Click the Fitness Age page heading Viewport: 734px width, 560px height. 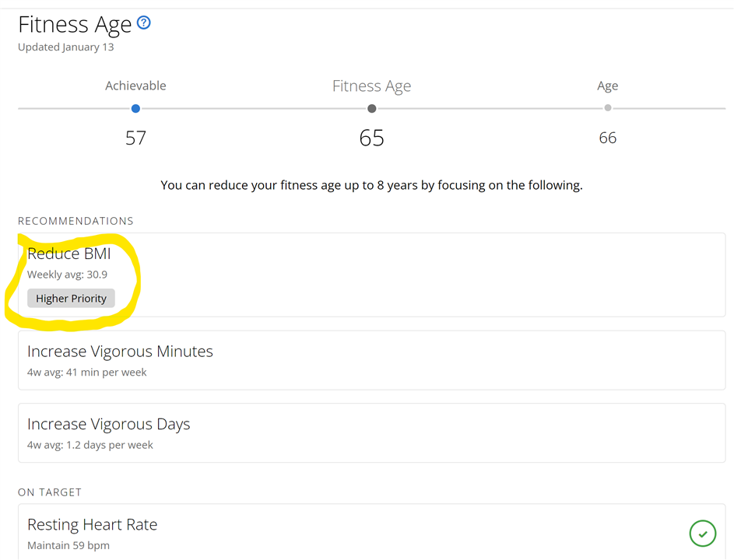(x=75, y=25)
